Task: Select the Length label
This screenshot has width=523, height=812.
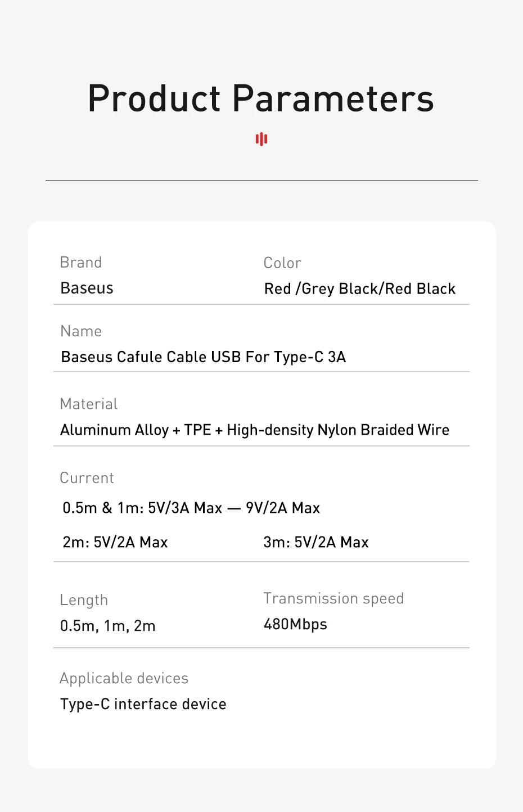Action: [84, 600]
